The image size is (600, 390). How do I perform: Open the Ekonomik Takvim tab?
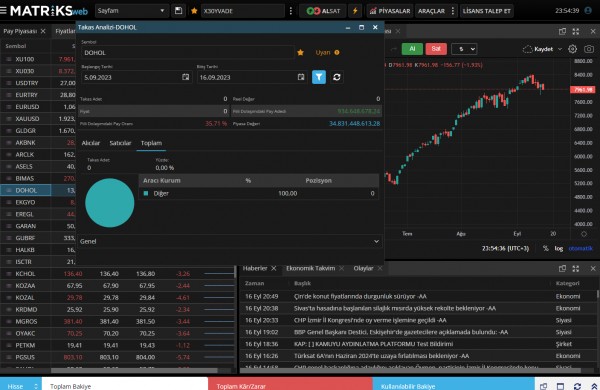pos(310,268)
